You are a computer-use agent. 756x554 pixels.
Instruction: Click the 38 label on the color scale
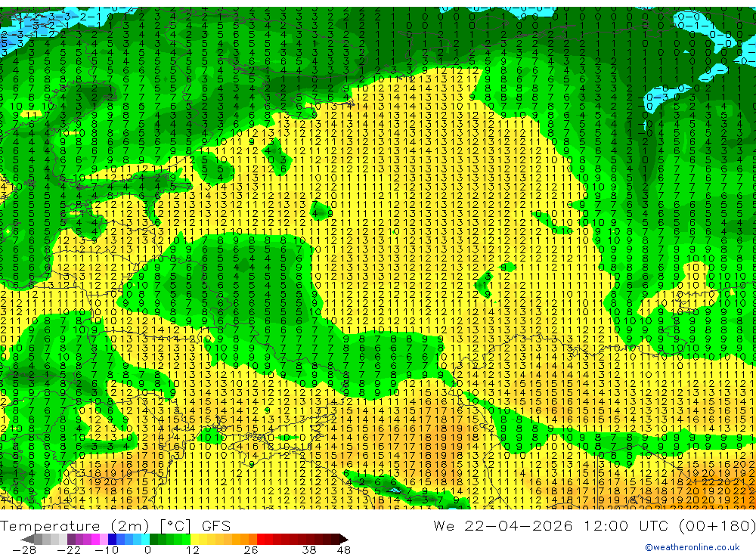coord(309,550)
